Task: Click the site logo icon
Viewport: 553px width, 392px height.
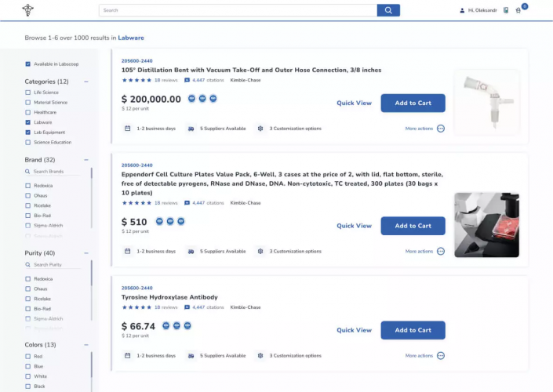Action: [28, 10]
